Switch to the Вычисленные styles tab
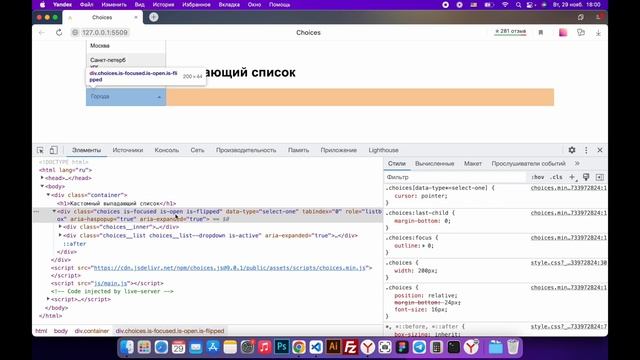The image size is (640, 360). tap(434, 163)
